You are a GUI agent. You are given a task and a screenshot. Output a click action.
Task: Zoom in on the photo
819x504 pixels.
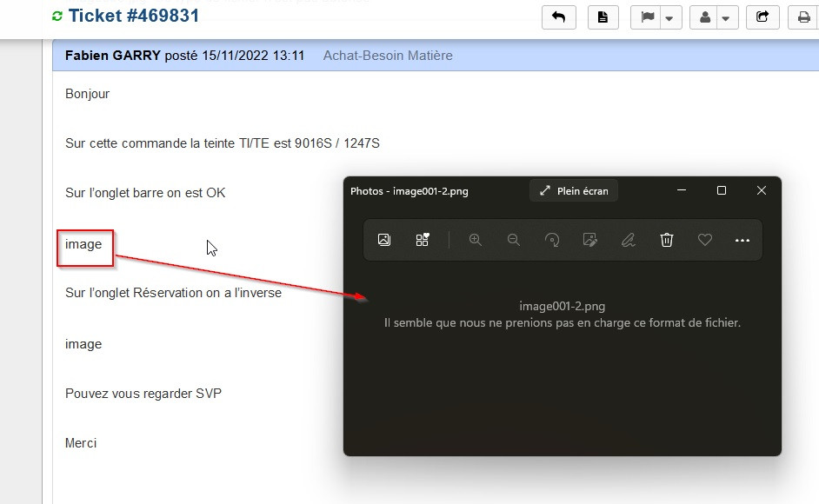(476, 240)
